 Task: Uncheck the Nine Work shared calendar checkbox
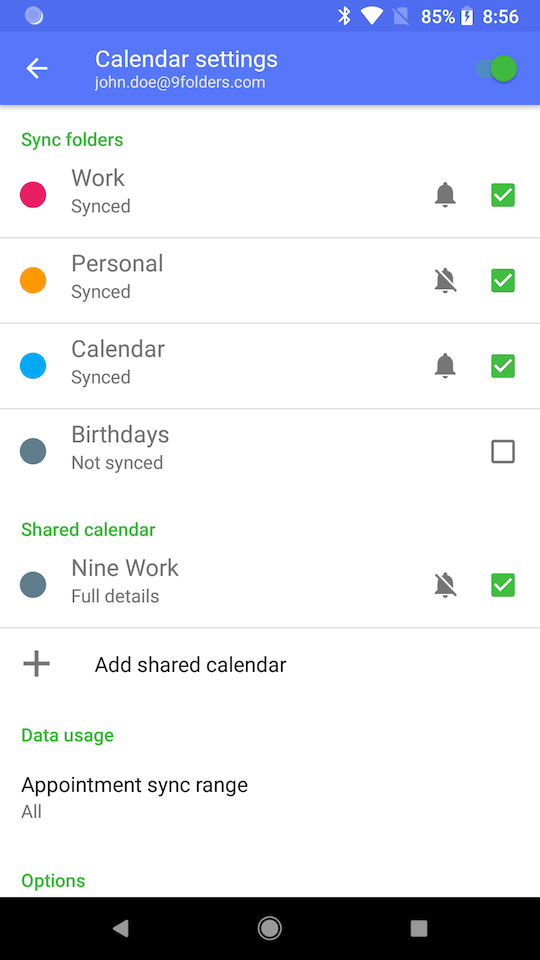[x=503, y=585]
